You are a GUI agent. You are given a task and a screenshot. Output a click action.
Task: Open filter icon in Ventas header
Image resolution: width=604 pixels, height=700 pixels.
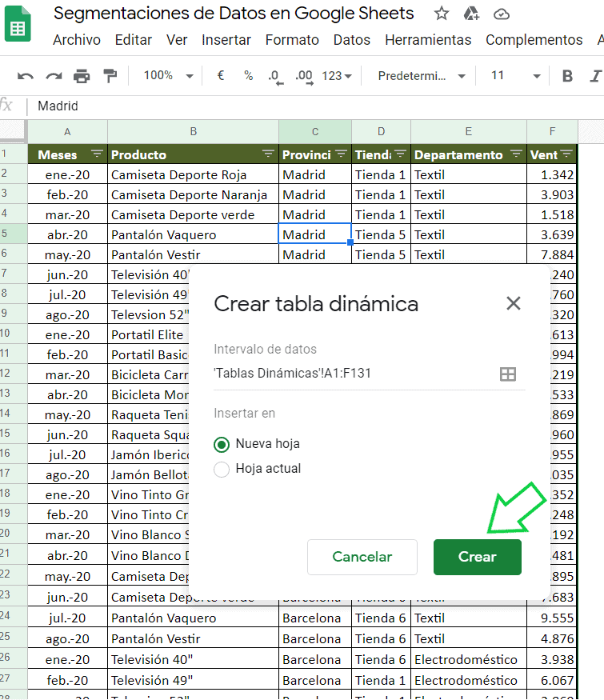click(566, 154)
